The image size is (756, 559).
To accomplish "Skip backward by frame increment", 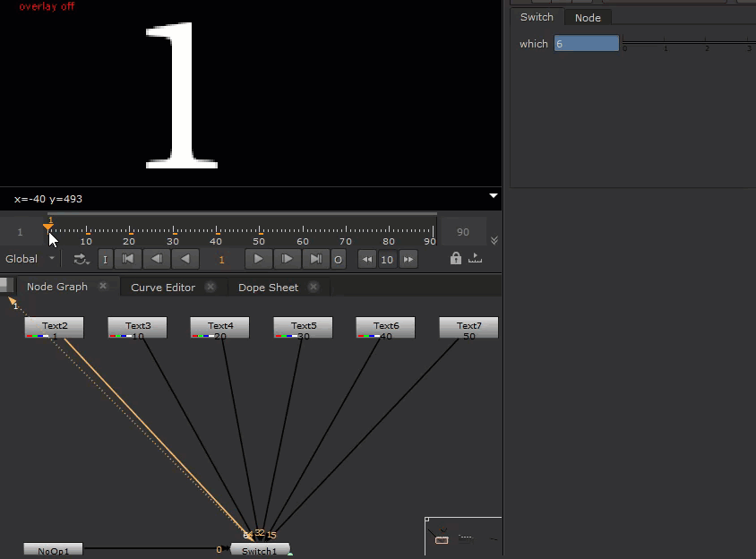I will [x=366, y=260].
